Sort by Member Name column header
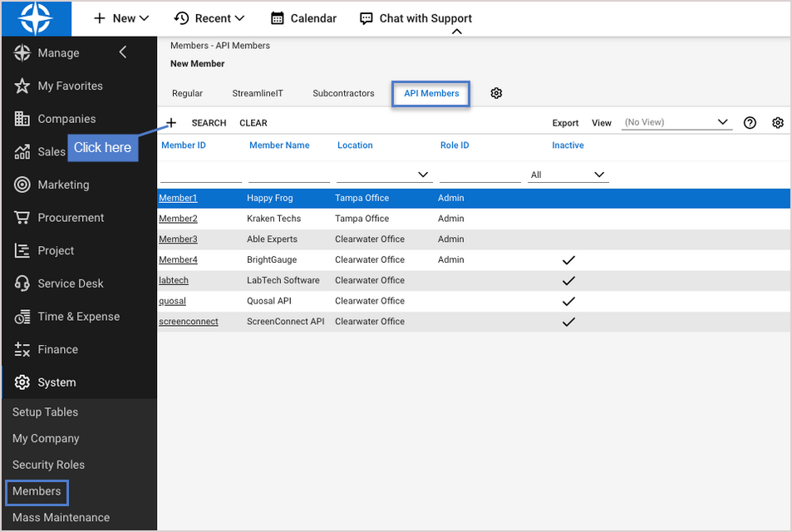The width and height of the screenshot is (792, 532). 279,145
